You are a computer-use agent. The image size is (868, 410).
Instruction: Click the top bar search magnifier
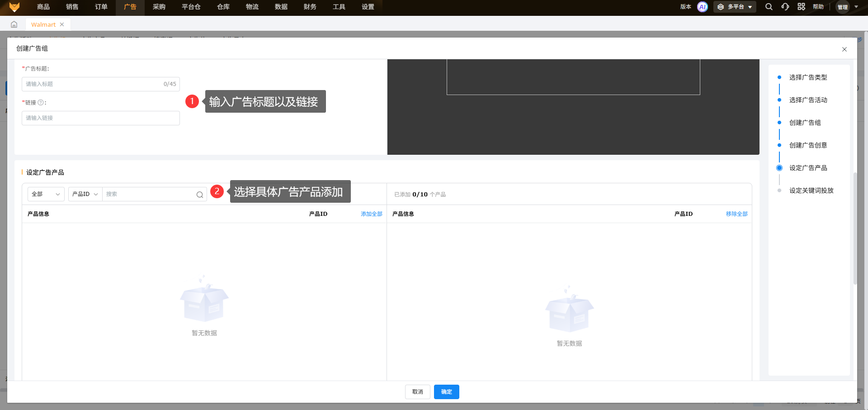(x=769, y=7)
